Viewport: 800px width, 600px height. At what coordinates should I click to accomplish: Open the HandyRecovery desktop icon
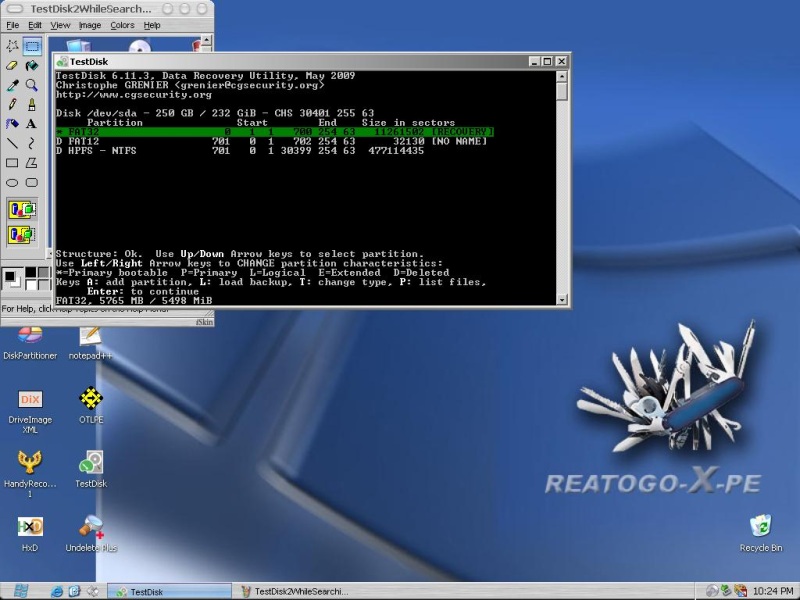point(30,473)
